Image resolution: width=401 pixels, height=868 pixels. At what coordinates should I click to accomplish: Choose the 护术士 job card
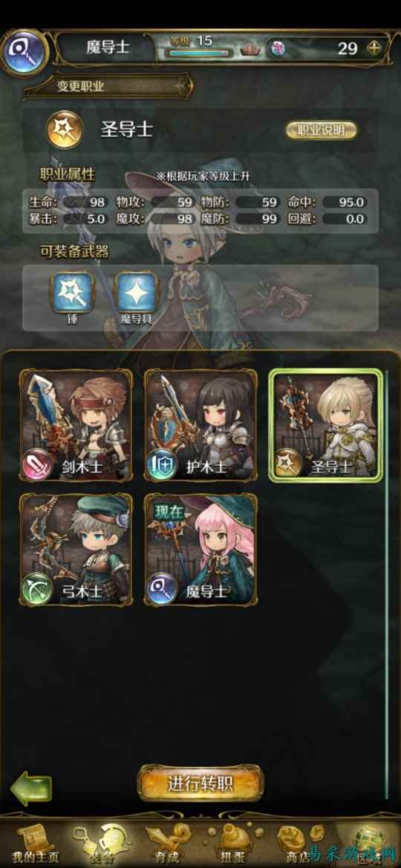[x=200, y=425]
